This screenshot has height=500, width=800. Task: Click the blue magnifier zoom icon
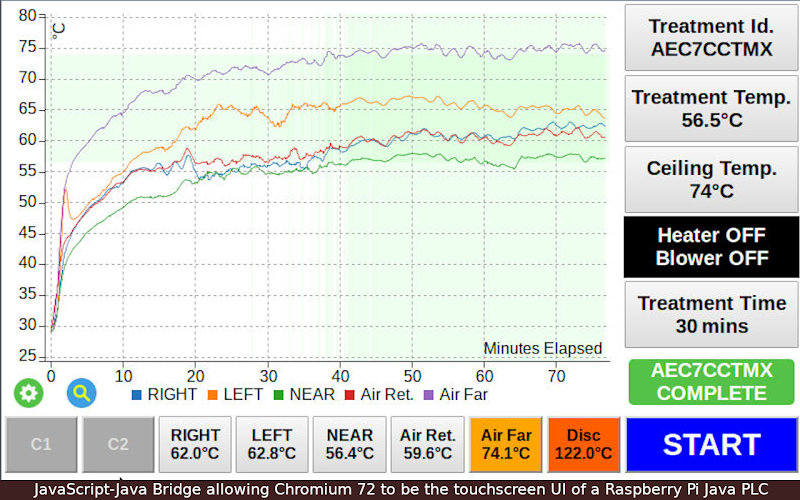82,393
